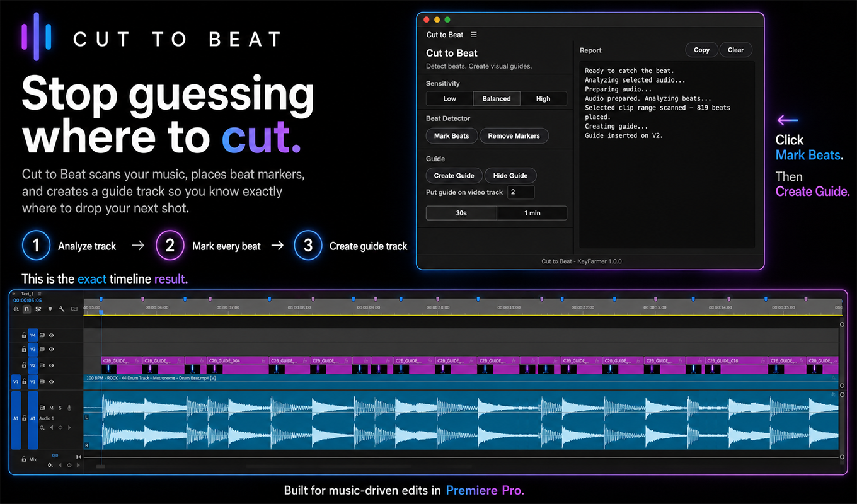The width and height of the screenshot is (857, 504).
Task: Click the timeline timecode 00:00:05:05
Action: pos(28,301)
